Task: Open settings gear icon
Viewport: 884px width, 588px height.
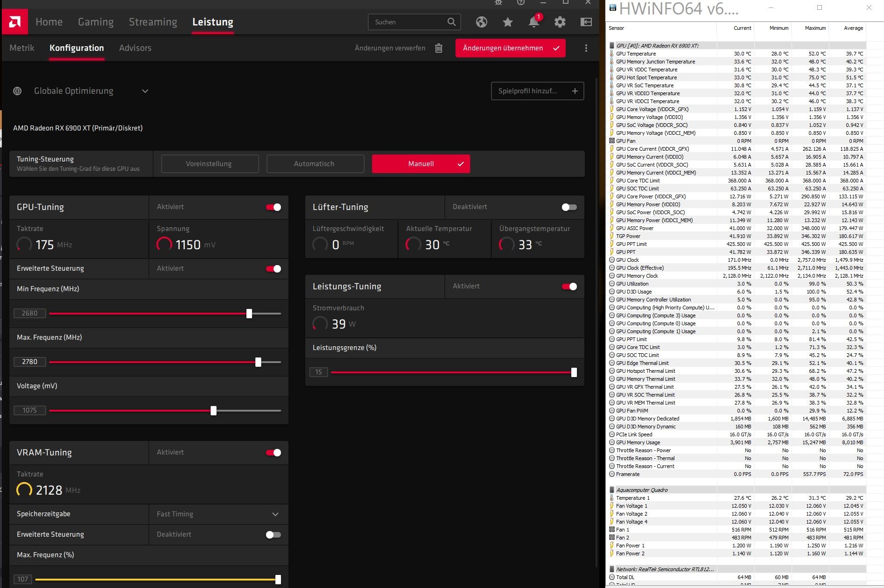Action: [x=560, y=22]
